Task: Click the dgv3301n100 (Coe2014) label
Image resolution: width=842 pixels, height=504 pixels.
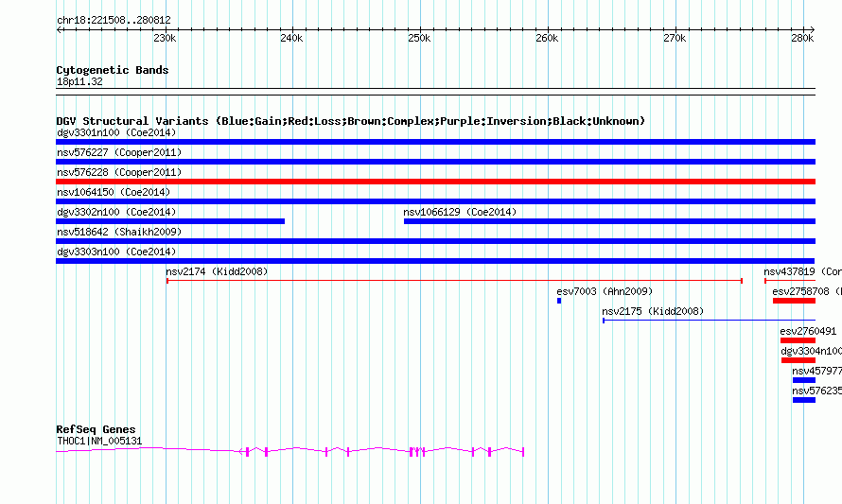Action: tap(116, 132)
